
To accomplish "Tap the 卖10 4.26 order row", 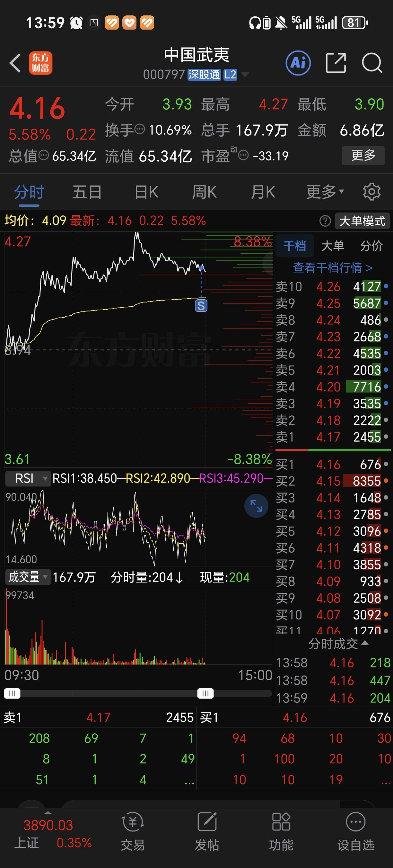I will point(332,286).
